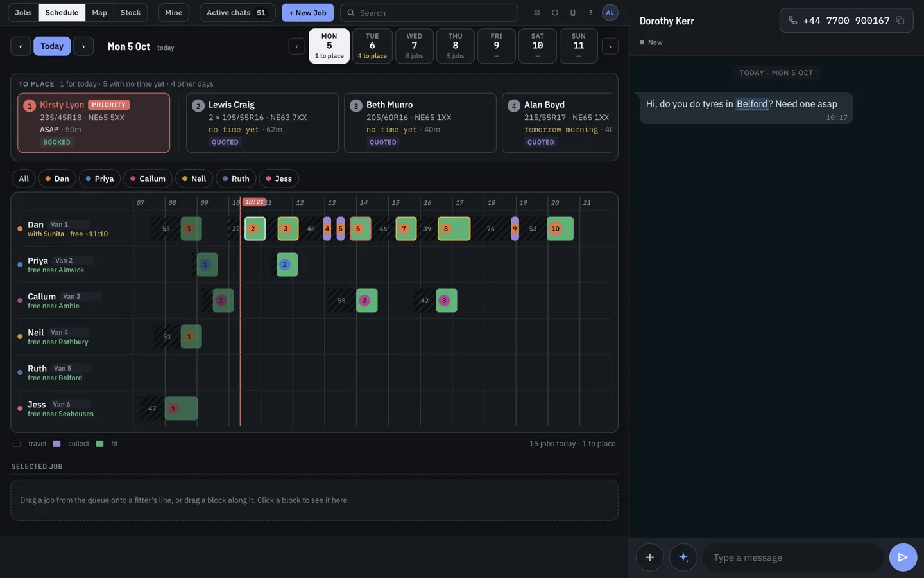Click the AI sparkle button in chat

(683, 557)
